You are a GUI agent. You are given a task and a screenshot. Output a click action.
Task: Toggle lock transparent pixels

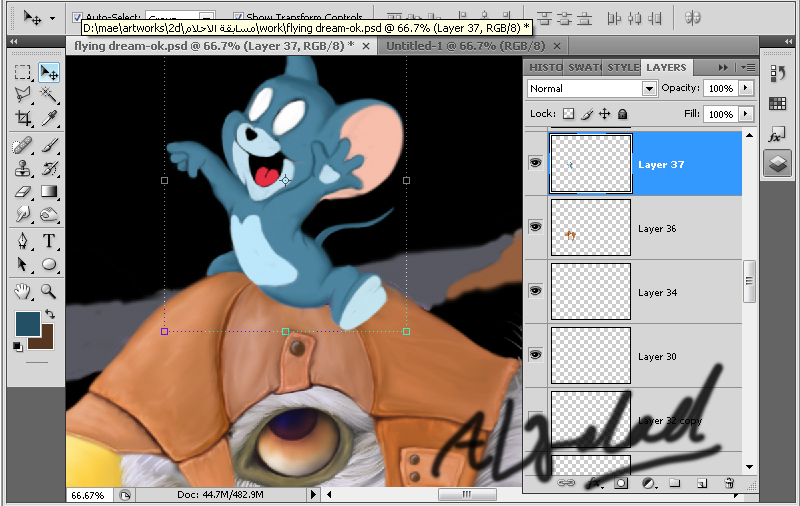[x=568, y=114]
